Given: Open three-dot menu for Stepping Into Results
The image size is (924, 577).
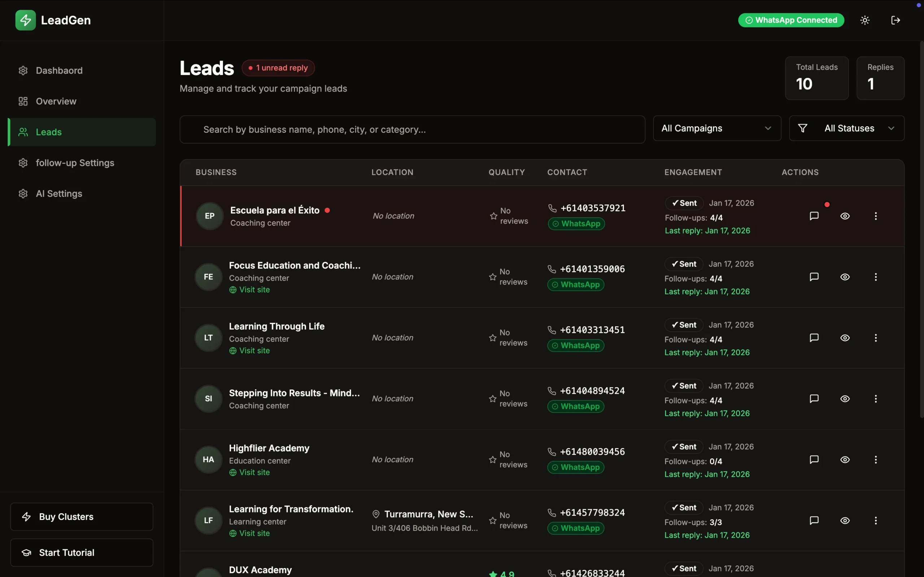Looking at the screenshot, I should pos(876,399).
